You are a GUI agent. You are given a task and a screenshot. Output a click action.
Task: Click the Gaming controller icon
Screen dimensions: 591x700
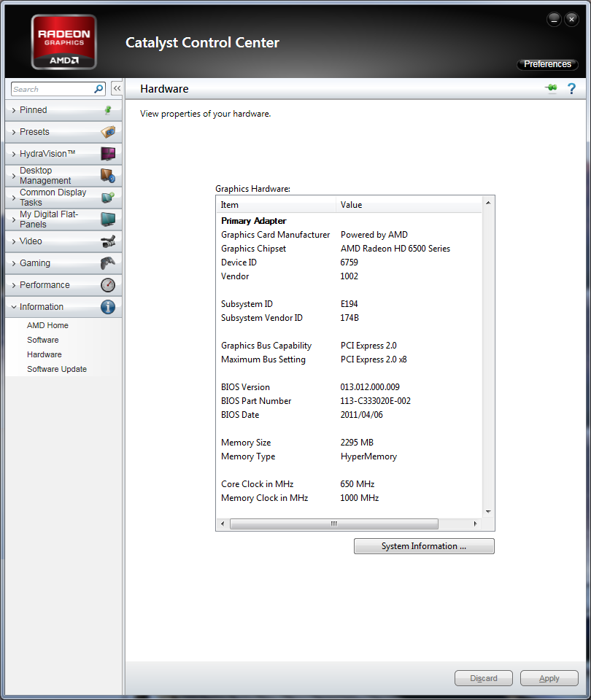(x=108, y=263)
